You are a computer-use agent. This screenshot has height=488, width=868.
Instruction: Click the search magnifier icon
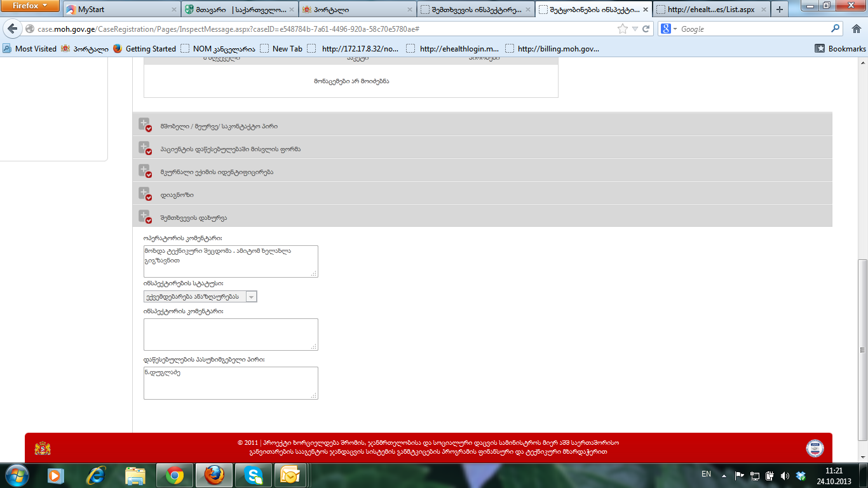pyautogui.click(x=836, y=29)
